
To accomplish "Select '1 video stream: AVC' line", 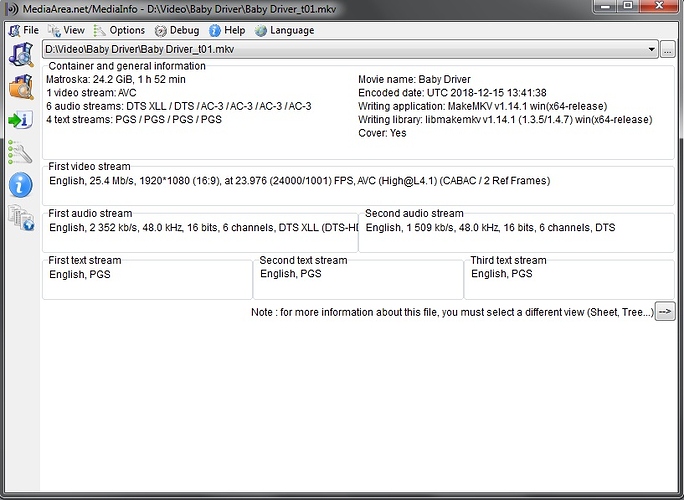I will click(x=91, y=93).
